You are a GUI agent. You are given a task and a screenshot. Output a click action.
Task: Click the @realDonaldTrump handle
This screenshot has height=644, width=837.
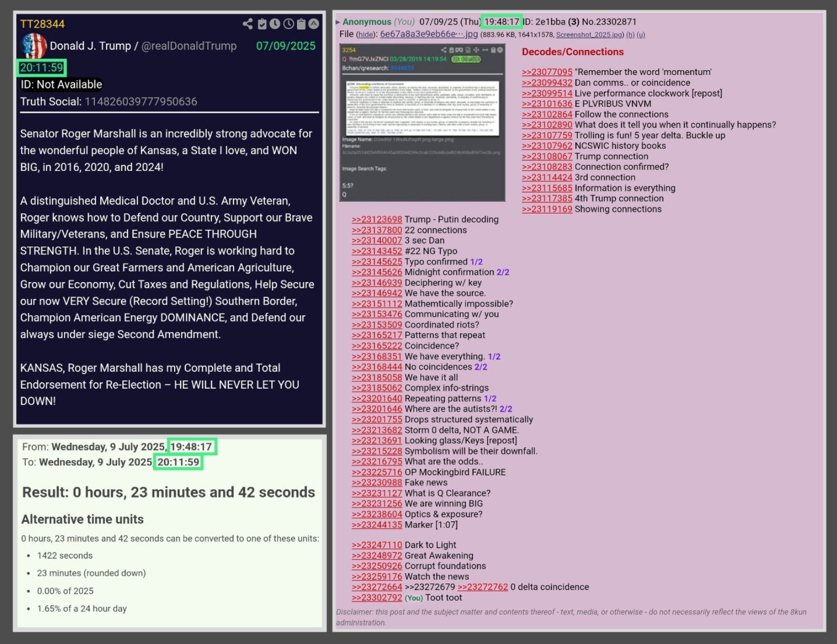pyautogui.click(x=189, y=46)
